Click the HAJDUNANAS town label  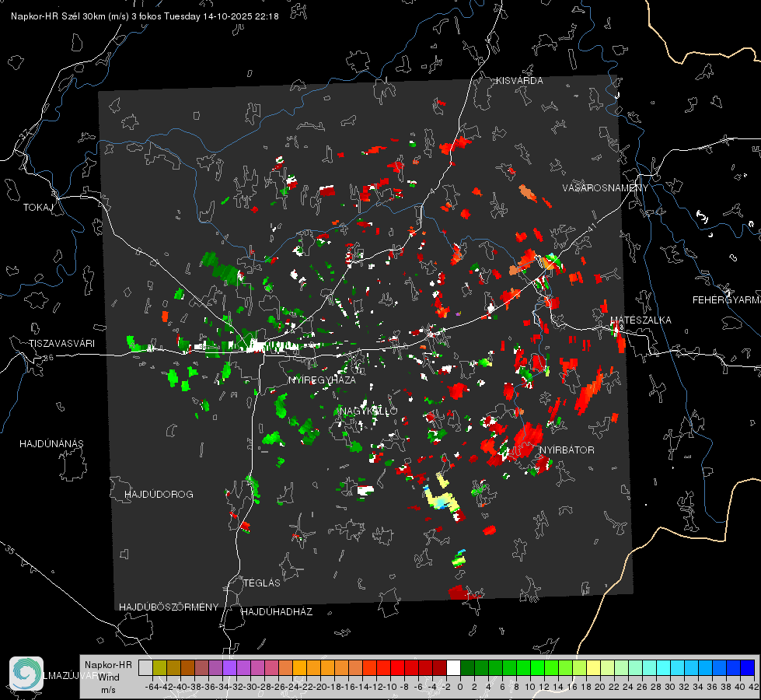(51, 443)
